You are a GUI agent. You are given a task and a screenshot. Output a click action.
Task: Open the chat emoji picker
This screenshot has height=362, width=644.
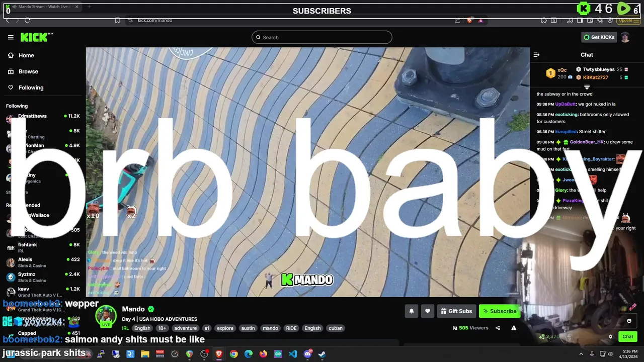(x=629, y=321)
